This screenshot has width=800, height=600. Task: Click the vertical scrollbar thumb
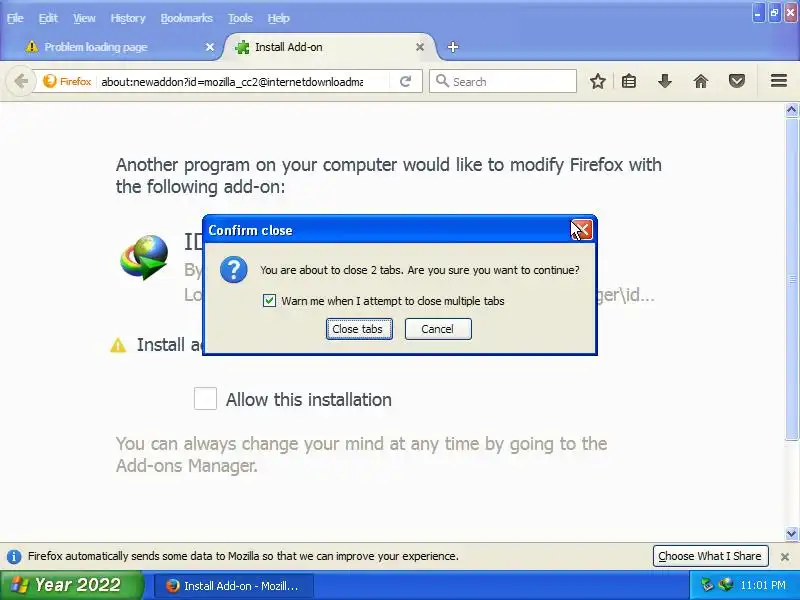791,278
